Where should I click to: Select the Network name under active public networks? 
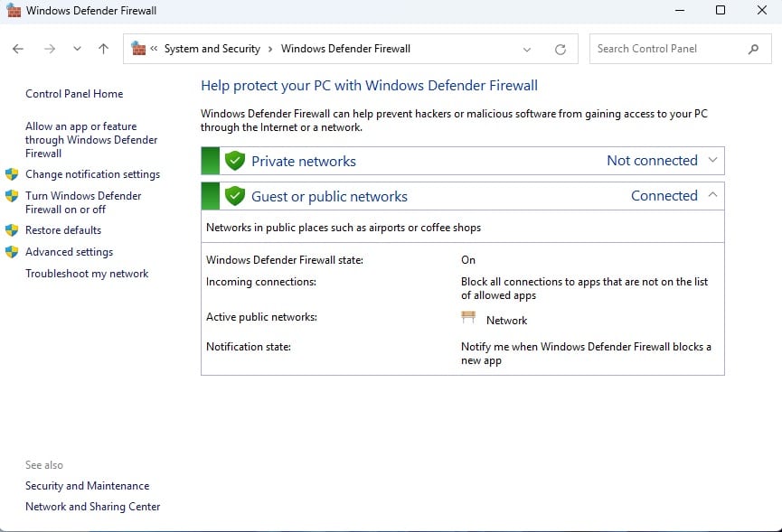506,321
